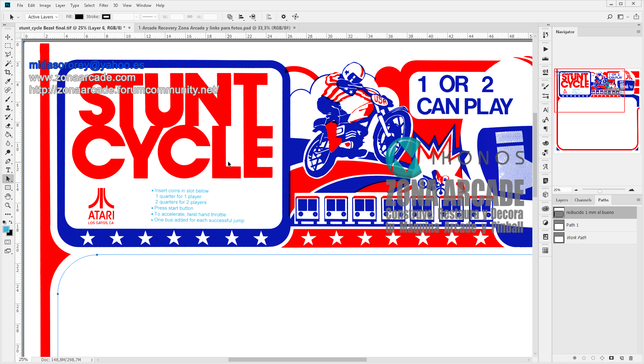
Task: Select the Horizontal Type tool
Action: click(x=8, y=170)
